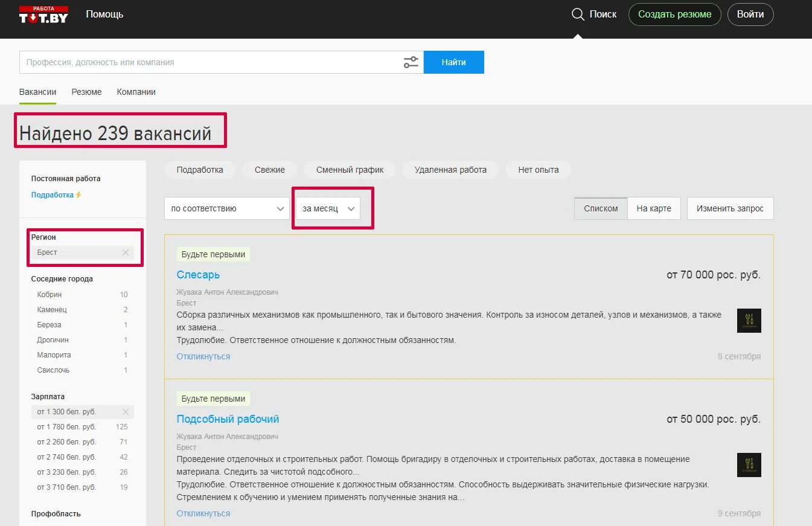Open the Подсобный рабочий vacancy title
812x526 pixels.
228,419
